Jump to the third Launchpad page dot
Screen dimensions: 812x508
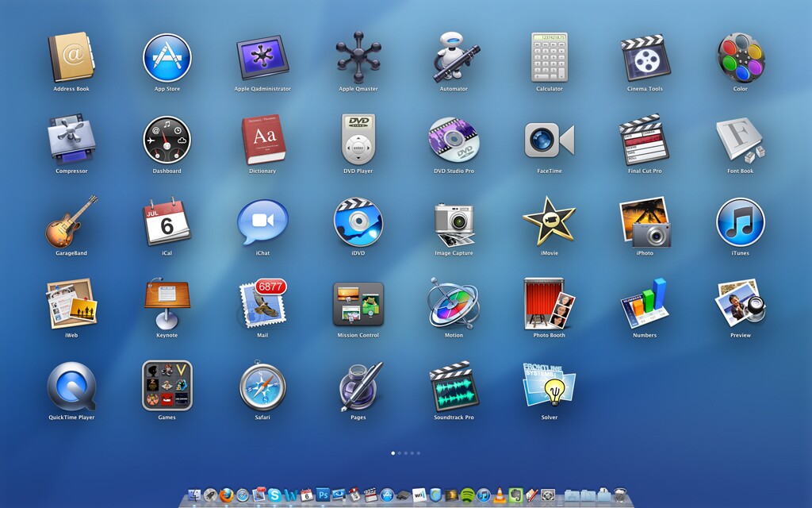(x=405, y=453)
